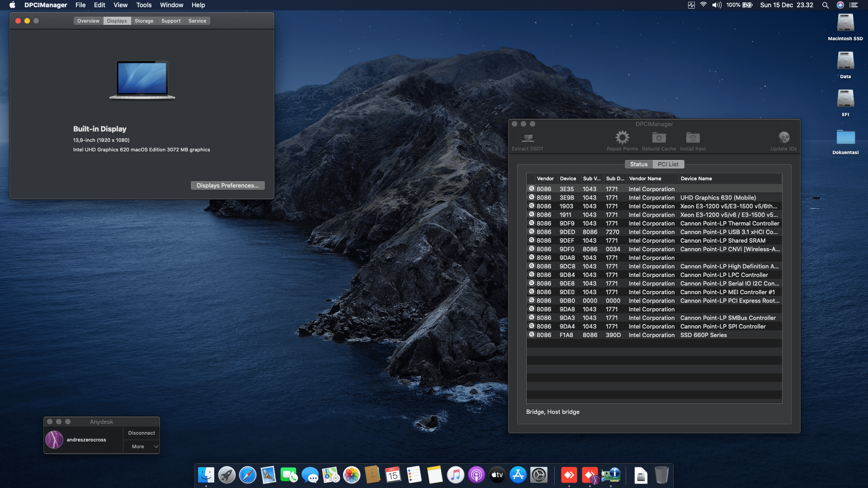Select the Cannon Point-LP MEI Controller #1 row
868x488 pixels.
(x=654, y=292)
